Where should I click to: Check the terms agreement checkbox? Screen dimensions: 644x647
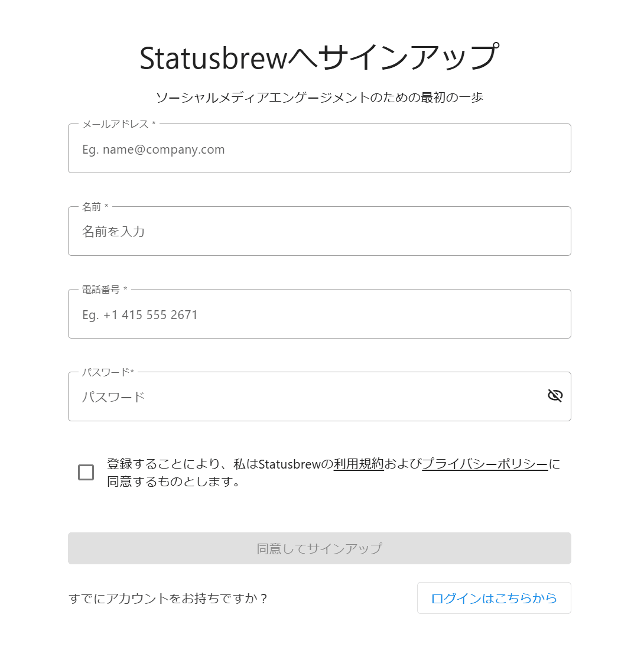[x=86, y=473]
